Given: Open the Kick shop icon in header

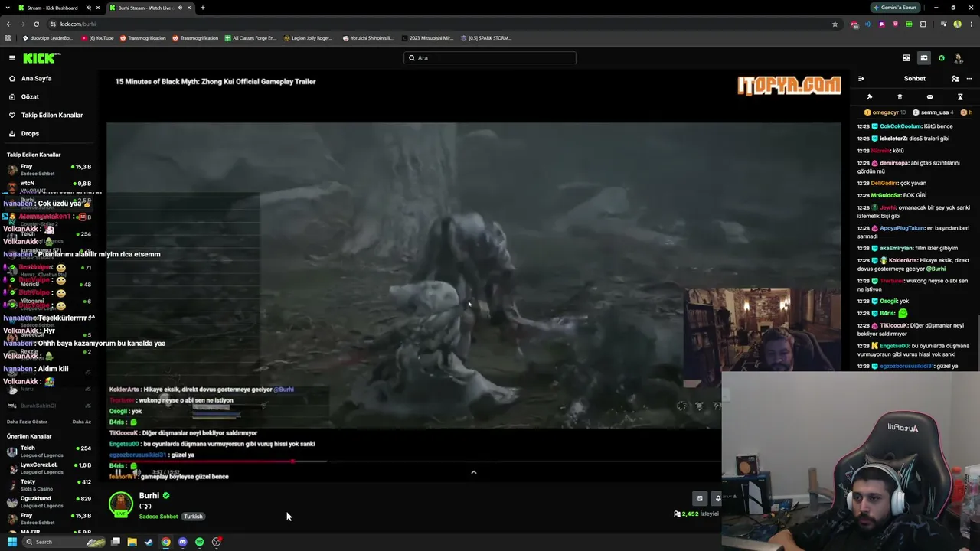Looking at the screenshot, I should click(906, 58).
